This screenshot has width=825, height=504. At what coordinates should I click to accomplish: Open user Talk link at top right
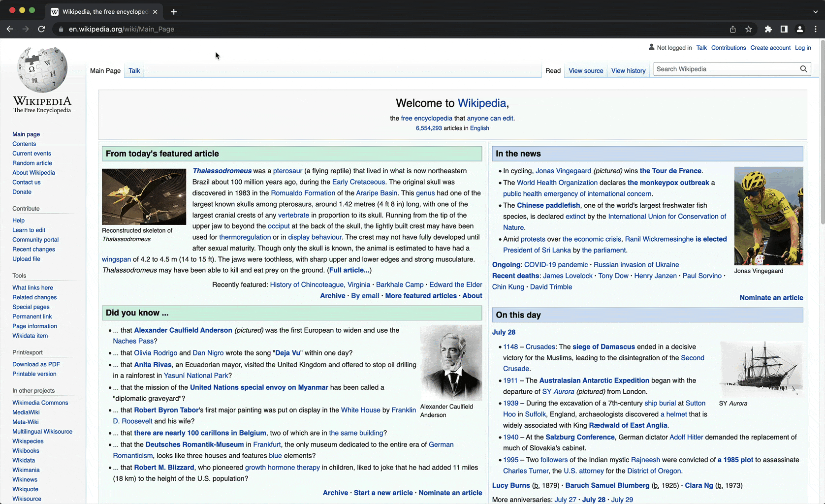click(701, 48)
